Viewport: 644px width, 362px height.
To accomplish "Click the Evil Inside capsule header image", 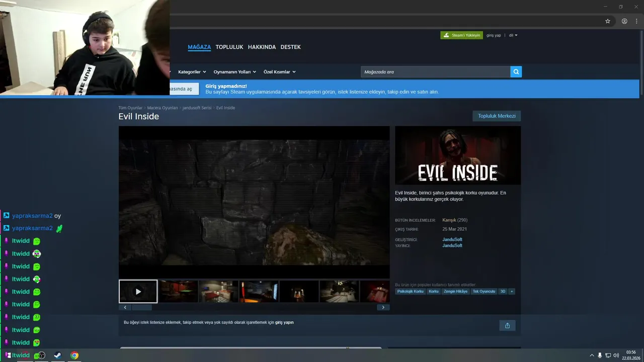I will click(x=458, y=155).
